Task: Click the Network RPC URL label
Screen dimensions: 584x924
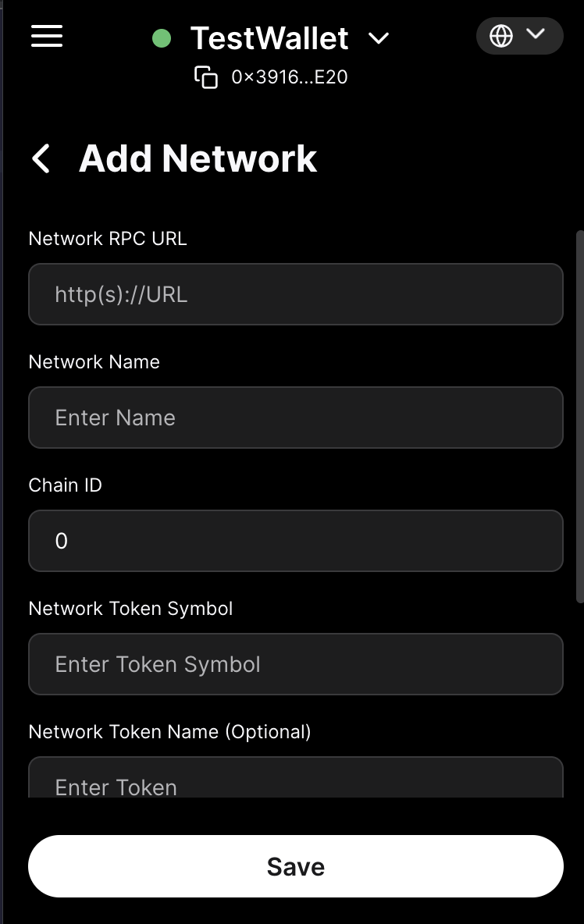Action: (x=108, y=239)
